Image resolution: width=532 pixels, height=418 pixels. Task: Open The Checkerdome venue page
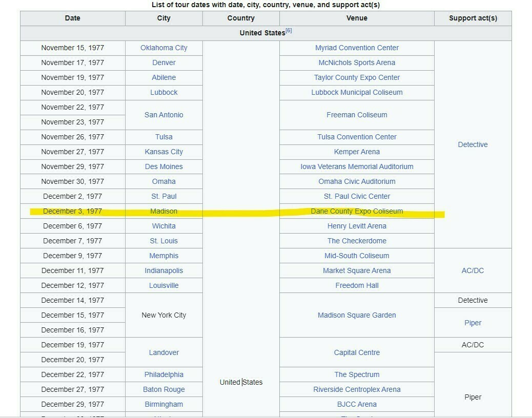click(356, 241)
